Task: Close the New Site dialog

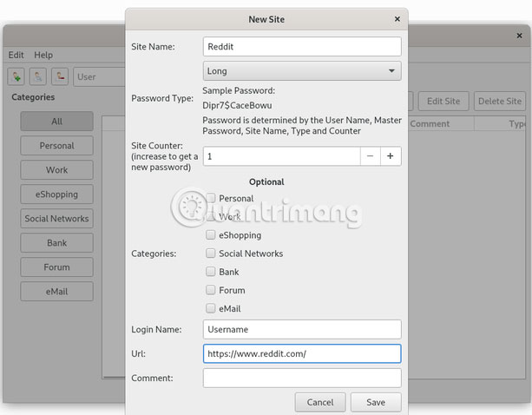Action: pos(397,18)
